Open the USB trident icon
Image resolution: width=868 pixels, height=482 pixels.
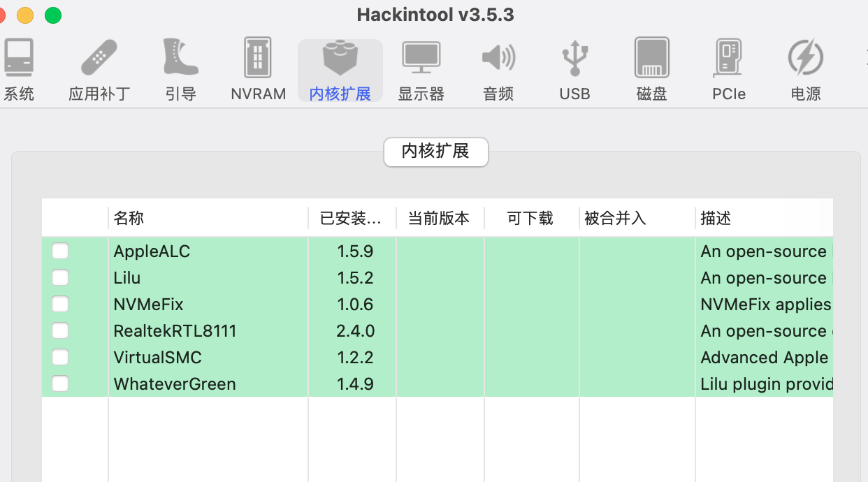[x=574, y=70]
